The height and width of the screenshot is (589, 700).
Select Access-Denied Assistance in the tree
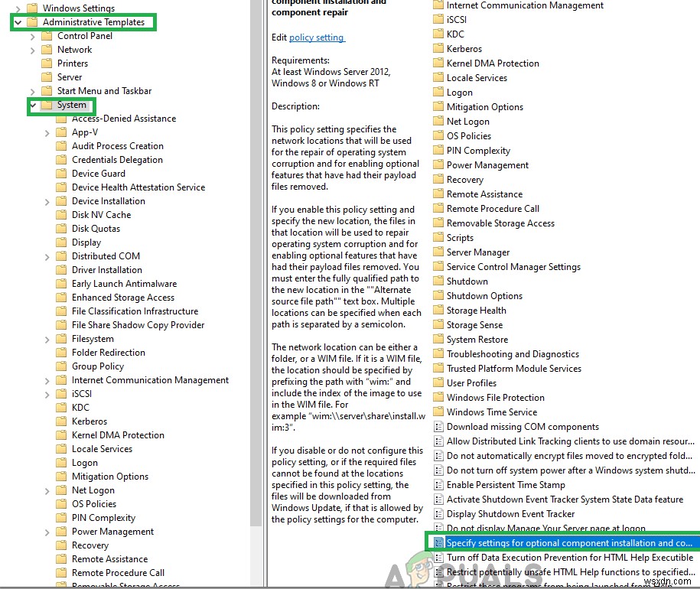(x=124, y=119)
